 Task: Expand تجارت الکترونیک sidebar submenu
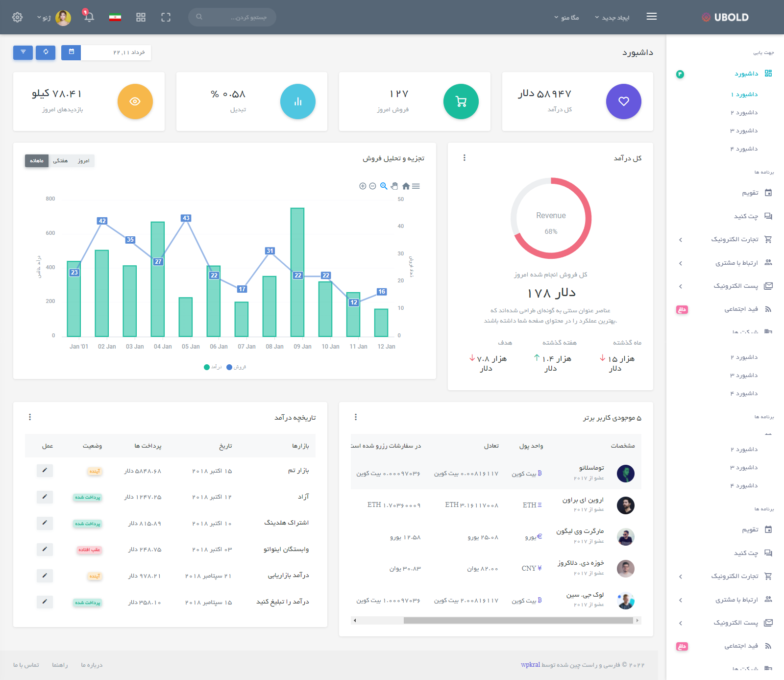(x=735, y=239)
